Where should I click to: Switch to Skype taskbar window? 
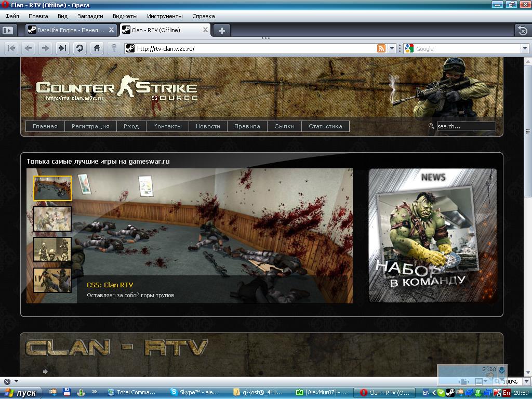(196, 393)
